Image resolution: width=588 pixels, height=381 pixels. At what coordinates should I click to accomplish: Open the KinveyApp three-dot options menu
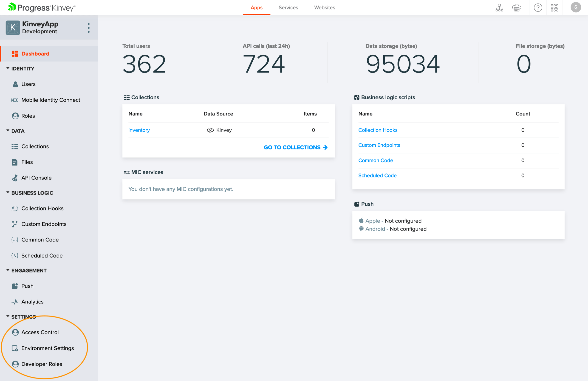[x=88, y=28]
